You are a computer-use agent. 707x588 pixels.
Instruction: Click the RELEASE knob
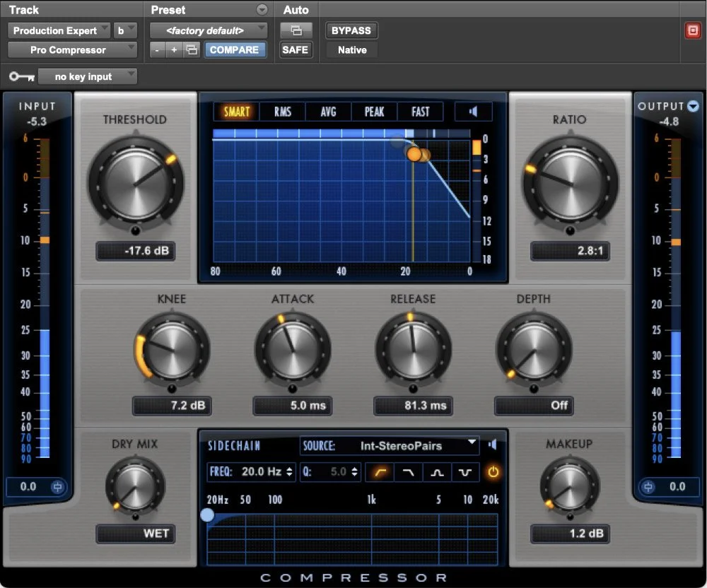413,350
